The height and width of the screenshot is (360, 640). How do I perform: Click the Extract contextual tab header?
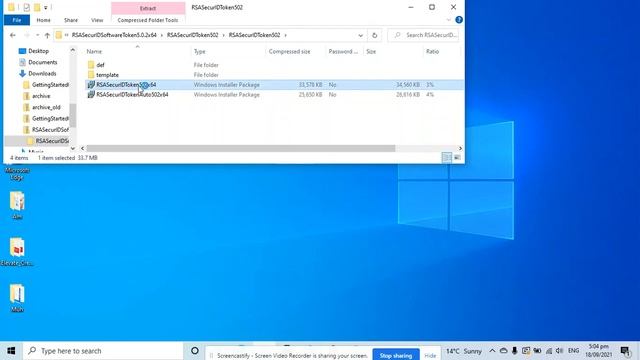tap(148, 8)
